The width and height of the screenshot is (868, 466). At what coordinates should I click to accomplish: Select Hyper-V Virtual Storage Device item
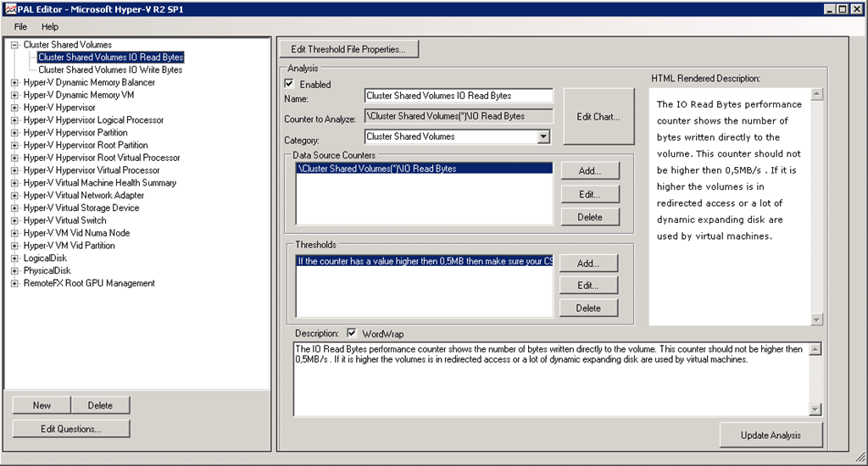coord(81,208)
